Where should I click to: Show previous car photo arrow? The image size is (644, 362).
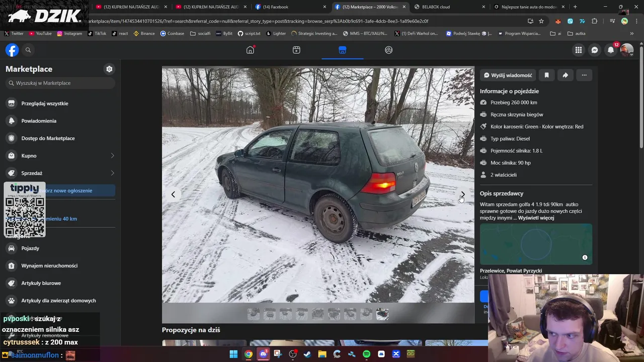tap(173, 194)
